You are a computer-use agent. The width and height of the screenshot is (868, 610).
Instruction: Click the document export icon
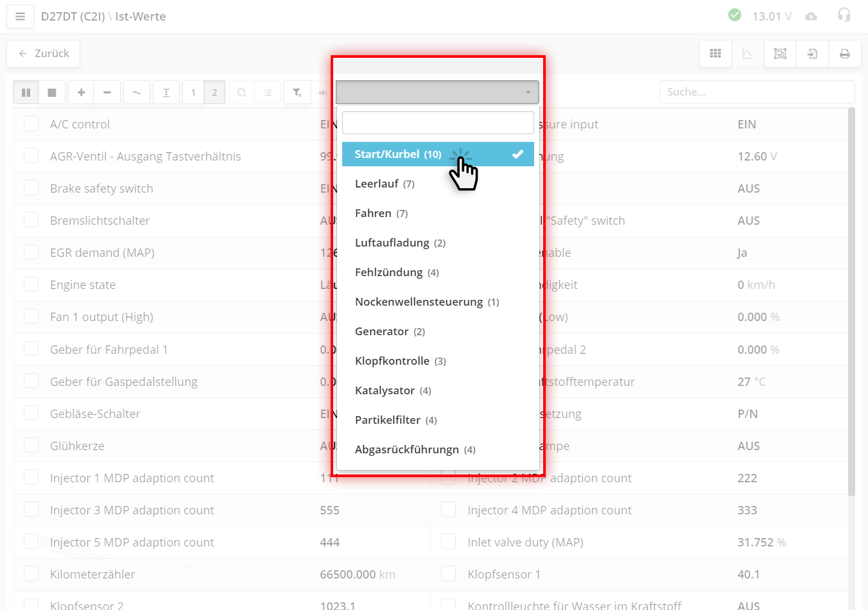[812, 54]
